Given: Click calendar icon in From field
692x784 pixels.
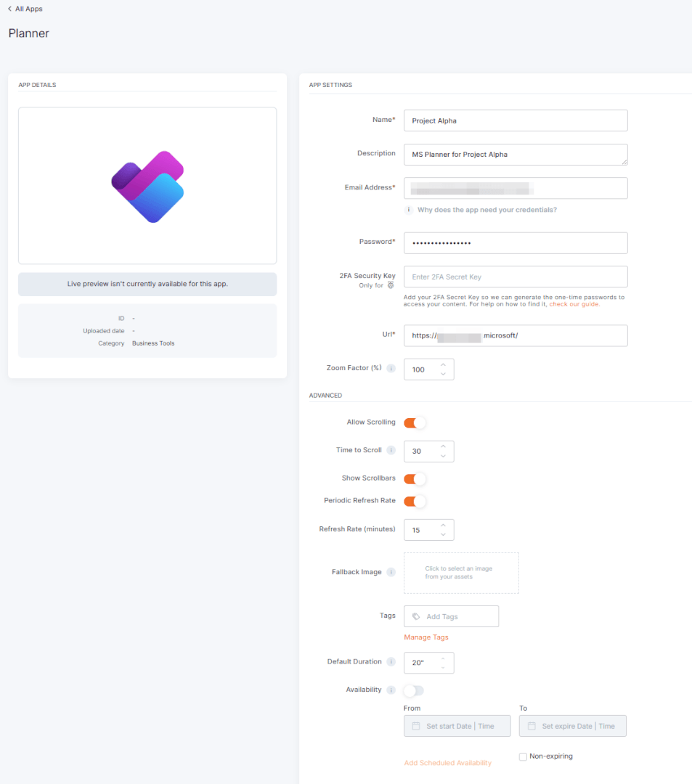Looking at the screenshot, I should (416, 726).
